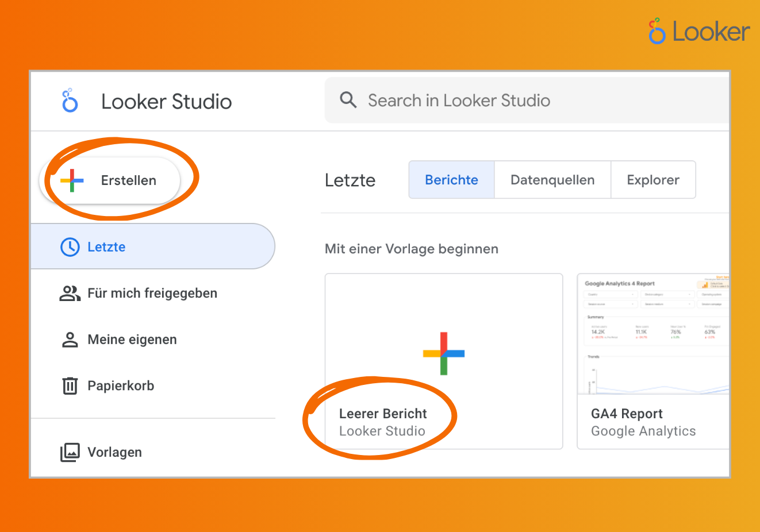
Task: Click the magnifying glass search icon
Action: (x=348, y=100)
